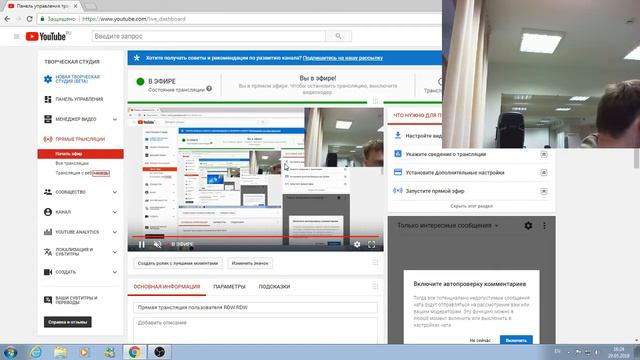Click the Сообщество people icon

coord(48,192)
